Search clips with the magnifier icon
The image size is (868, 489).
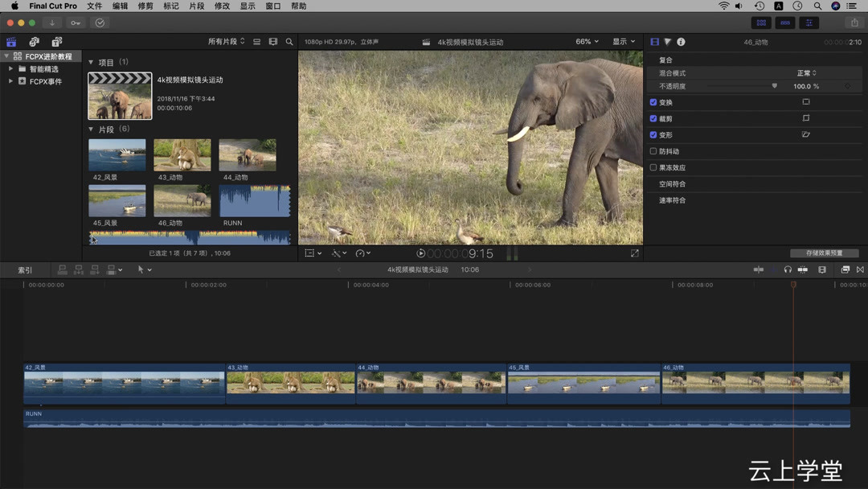click(x=289, y=42)
